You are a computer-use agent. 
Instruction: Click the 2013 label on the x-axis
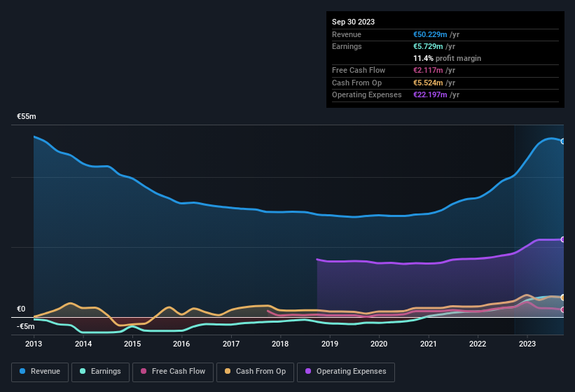pos(34,344)
